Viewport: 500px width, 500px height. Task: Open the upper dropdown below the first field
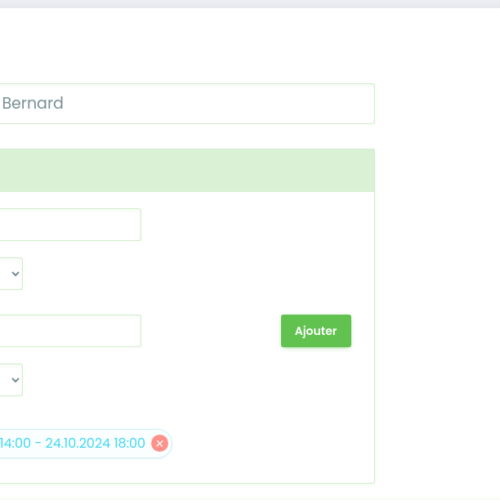pyautogui.click(x=11, y=273)
